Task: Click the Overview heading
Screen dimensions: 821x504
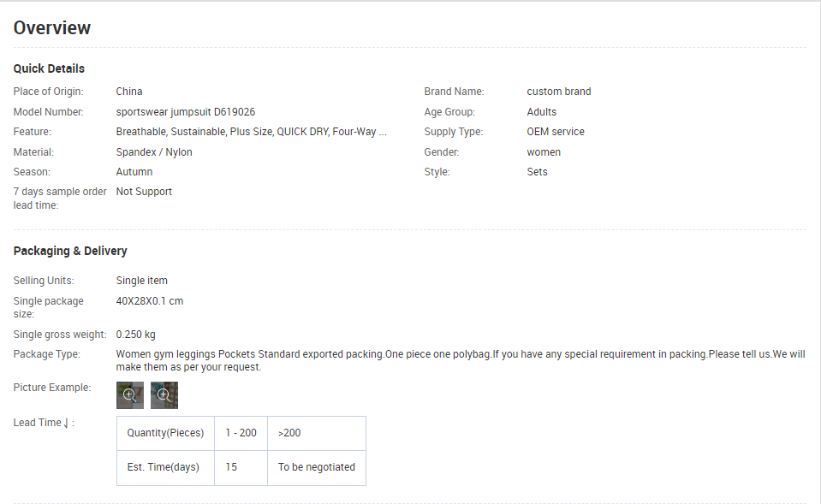Action: coord(52,27)
